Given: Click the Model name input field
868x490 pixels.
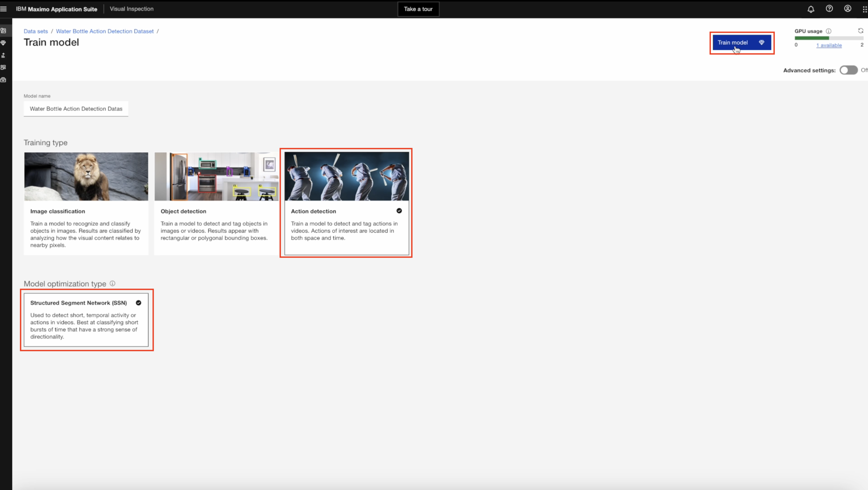Looking at the screenshot, I should [x=76, y=109].
